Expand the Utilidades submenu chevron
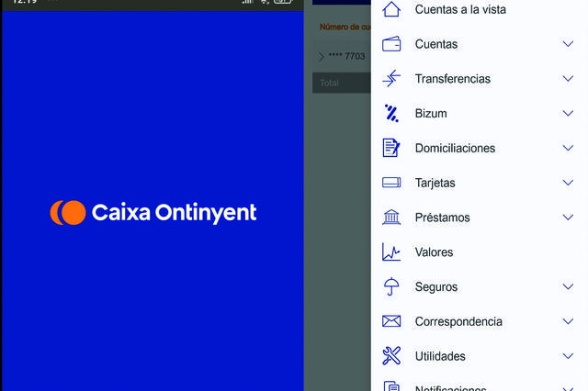 pyautogui.click(x=568, y=356)
